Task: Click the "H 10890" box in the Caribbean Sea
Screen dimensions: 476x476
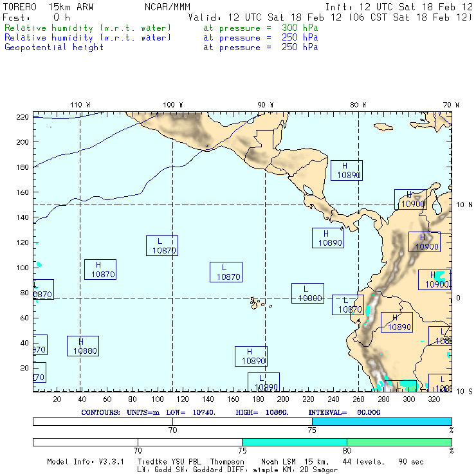Action: (x=346, y=170)
